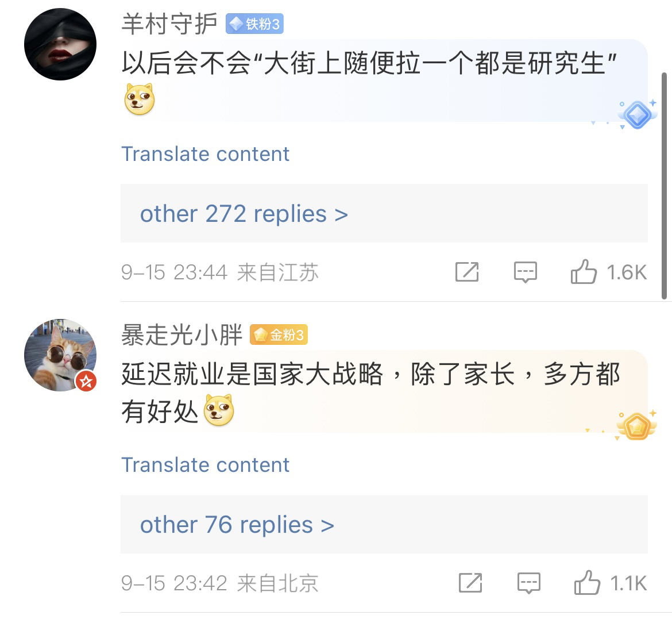Tap the gold winged decoration badge
This screenshot has width=672, height=619.
[x=636, y=426]
